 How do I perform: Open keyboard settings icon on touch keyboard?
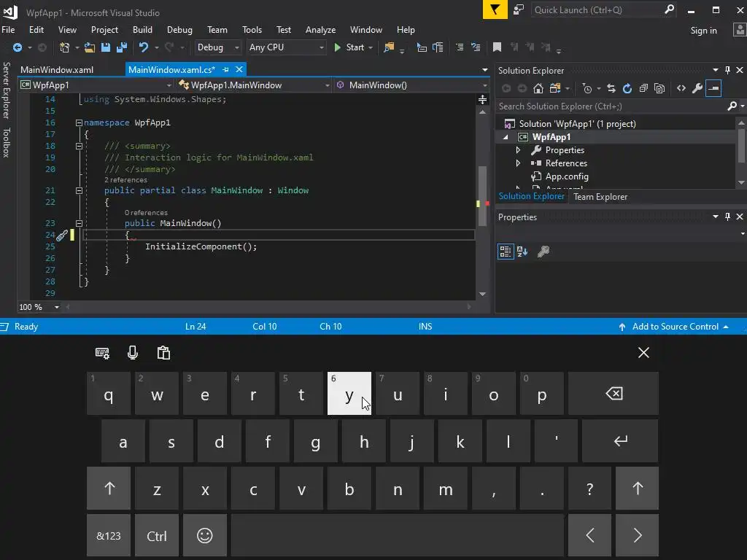pos(102,353)
